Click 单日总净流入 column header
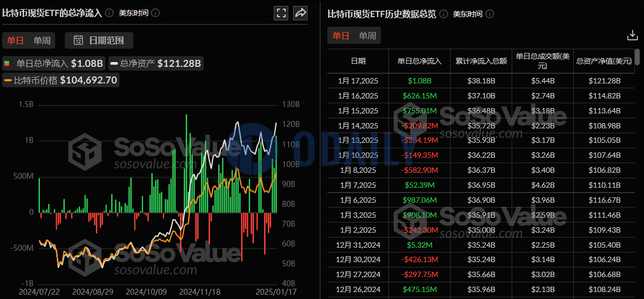This screenshot has height=299, width=644. 420,61
